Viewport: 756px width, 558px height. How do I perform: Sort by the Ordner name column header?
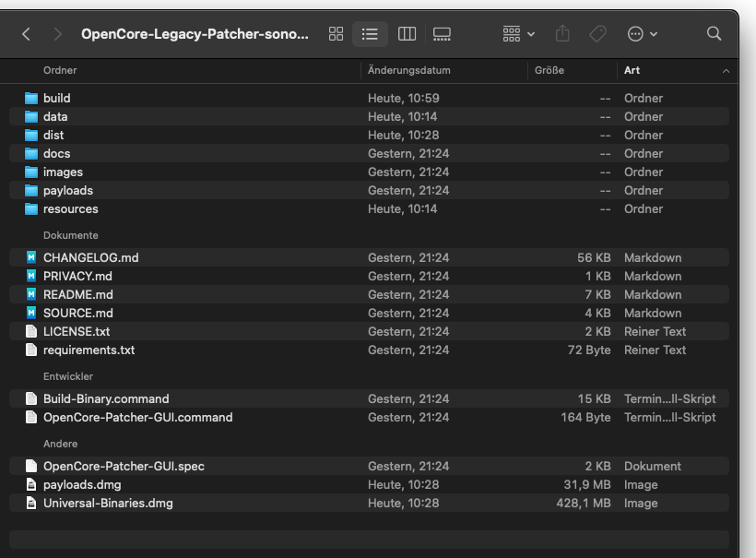pos(60,70)
